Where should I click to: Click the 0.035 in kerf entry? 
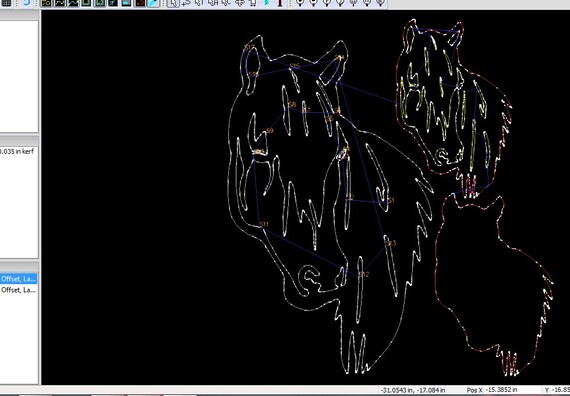click(x=17, y=151)
